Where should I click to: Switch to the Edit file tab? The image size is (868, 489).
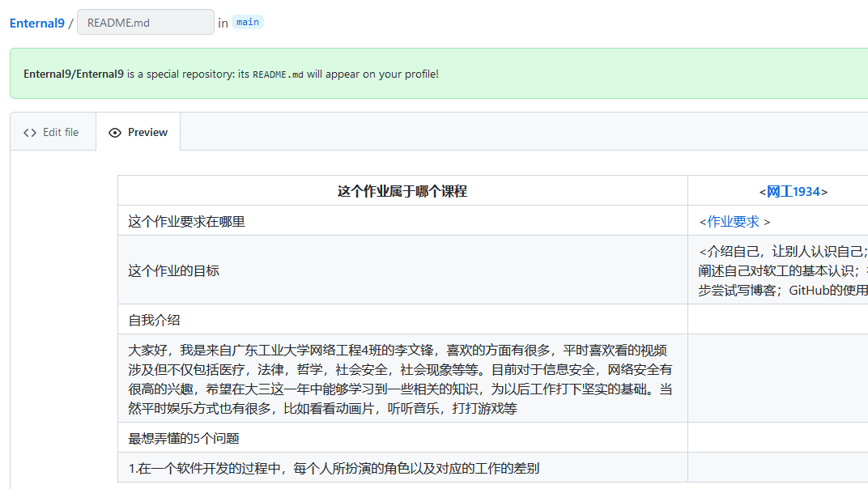click(x=53, y=132)
